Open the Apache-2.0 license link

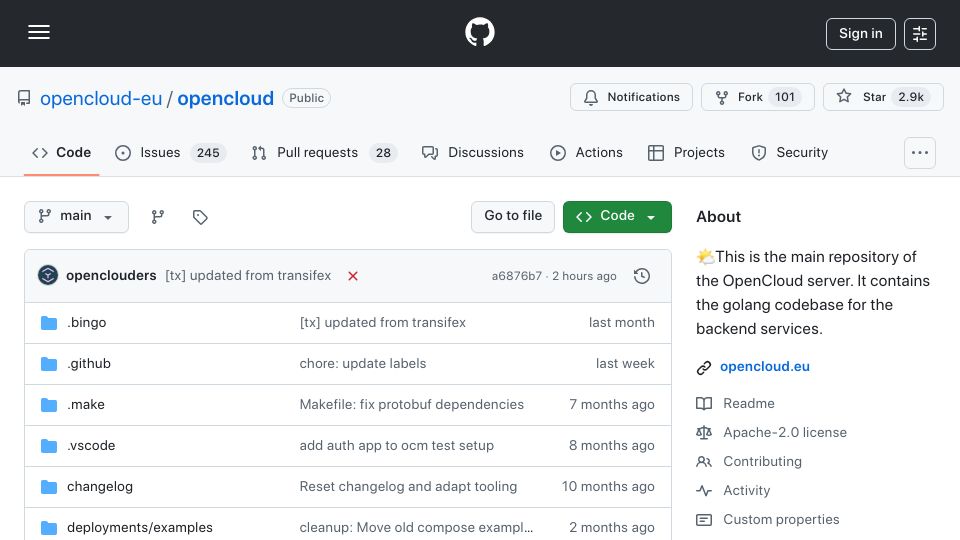pos(785,432)
